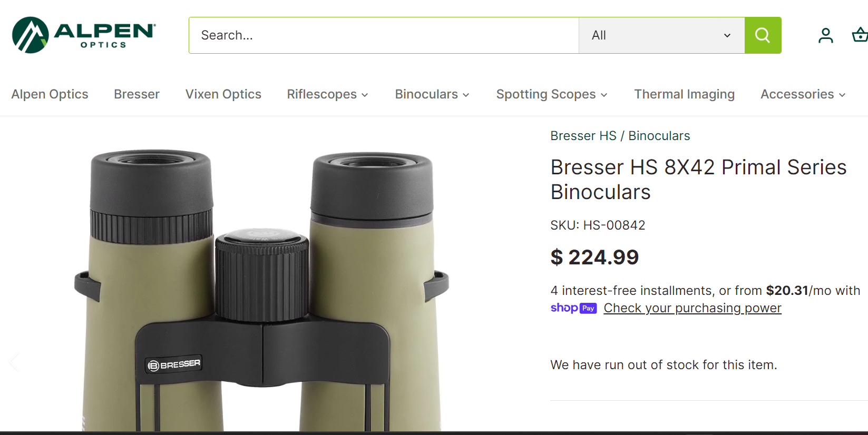Image resolution: width=868 pixels, height=435 pixels.
Task: Open the Bresser navigation item
Action: click(136, 94)
